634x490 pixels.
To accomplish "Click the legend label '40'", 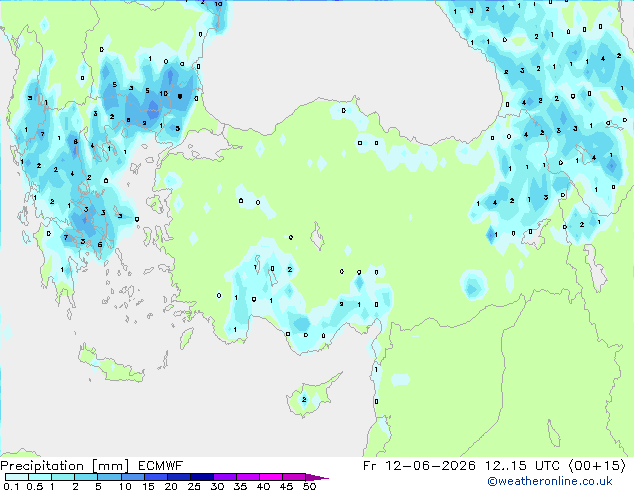I will pos(263,486).
